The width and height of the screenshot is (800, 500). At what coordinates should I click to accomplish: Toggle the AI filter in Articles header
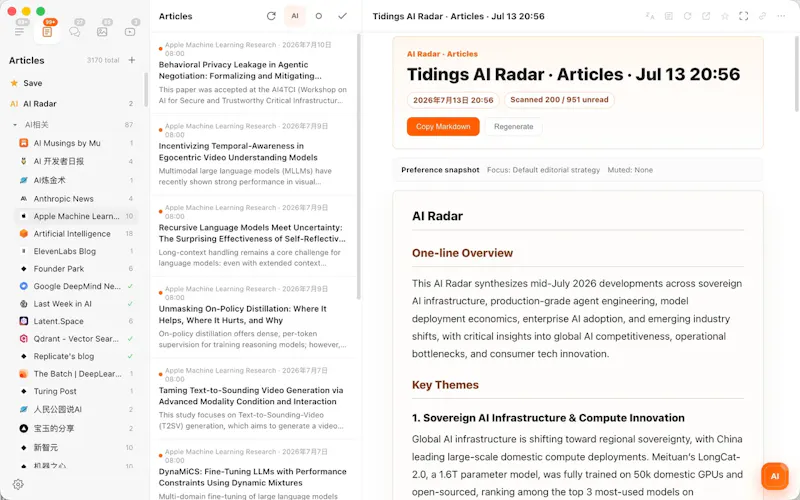click(295, 16)
